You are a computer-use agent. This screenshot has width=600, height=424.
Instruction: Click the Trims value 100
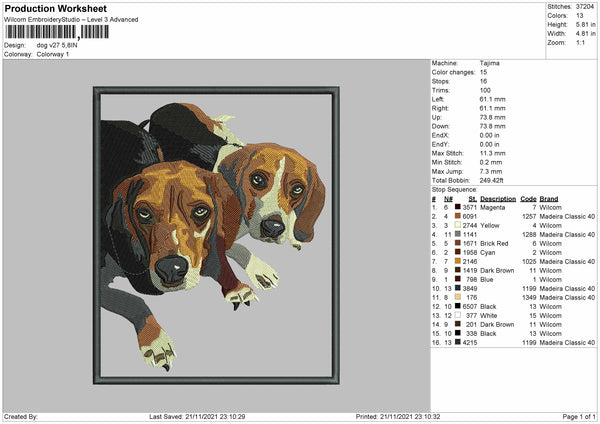coord(485,90)
